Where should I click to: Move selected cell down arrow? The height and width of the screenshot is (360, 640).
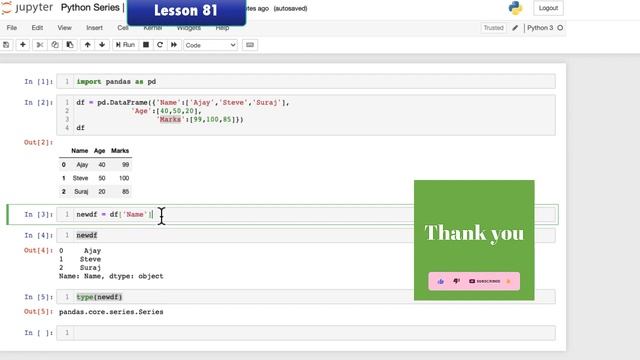(x=102, y=45)
